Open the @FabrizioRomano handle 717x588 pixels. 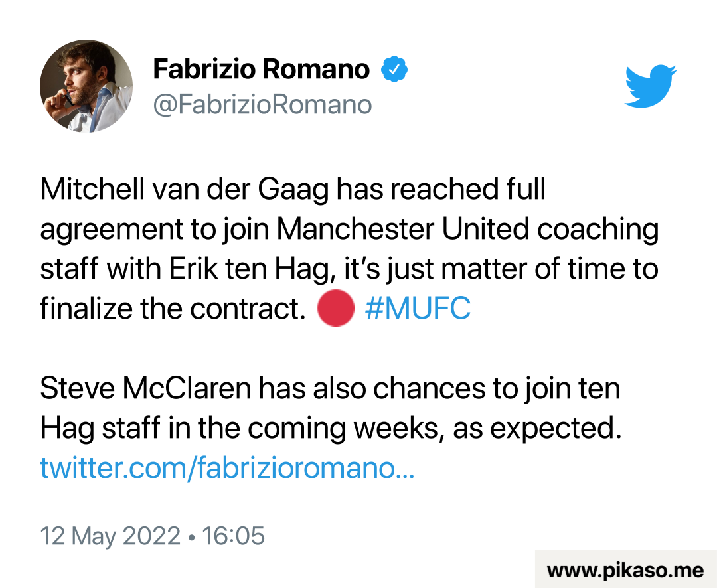262,104
